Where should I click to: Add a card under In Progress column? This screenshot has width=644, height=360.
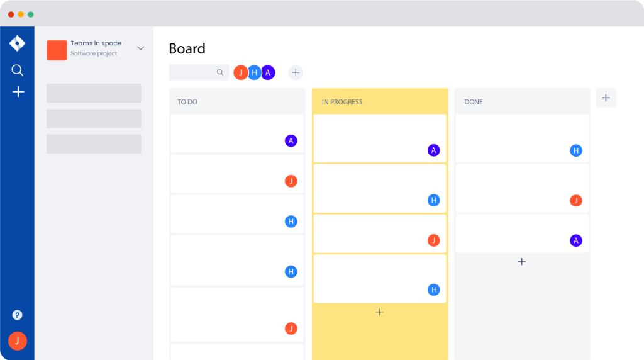pyautogui.click(x=379, y=312)
